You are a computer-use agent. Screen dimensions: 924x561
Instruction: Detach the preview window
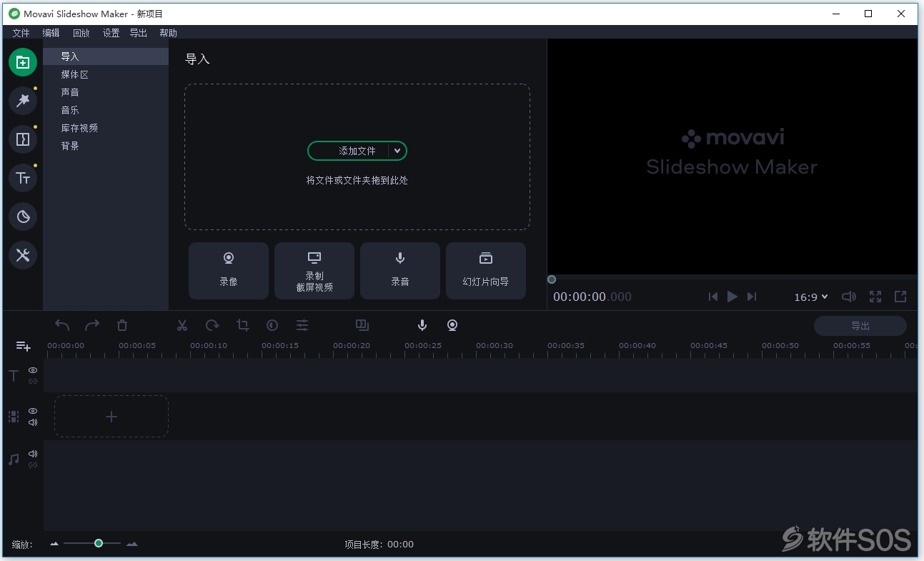coord(900,297)
